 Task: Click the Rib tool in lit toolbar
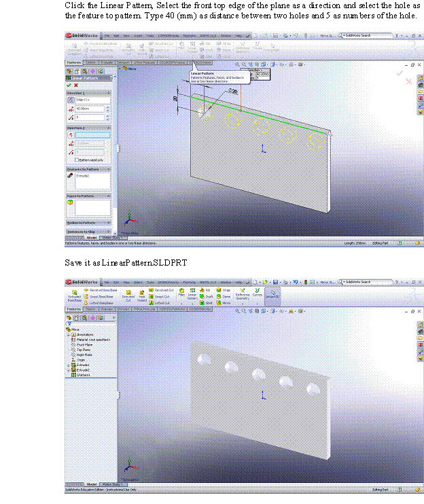pos(205,290)
